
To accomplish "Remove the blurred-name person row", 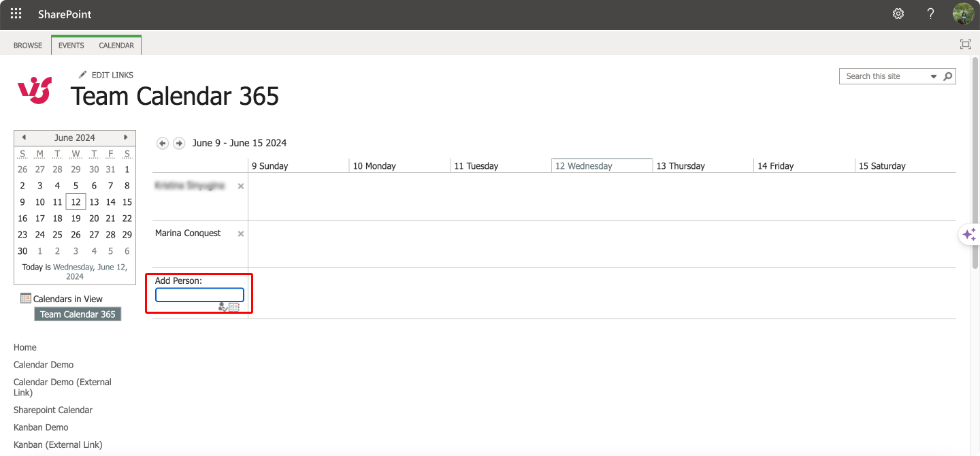I will click(x=240, y=186).
